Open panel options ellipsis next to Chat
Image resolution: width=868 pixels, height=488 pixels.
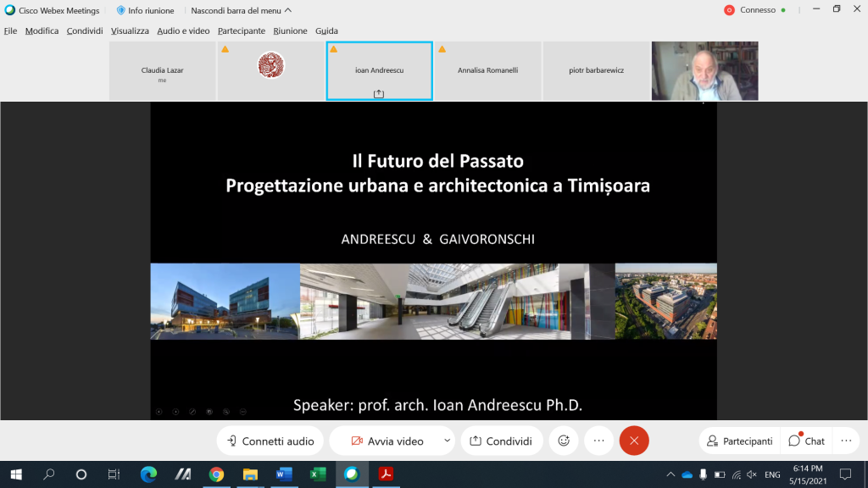coord(845,441)
